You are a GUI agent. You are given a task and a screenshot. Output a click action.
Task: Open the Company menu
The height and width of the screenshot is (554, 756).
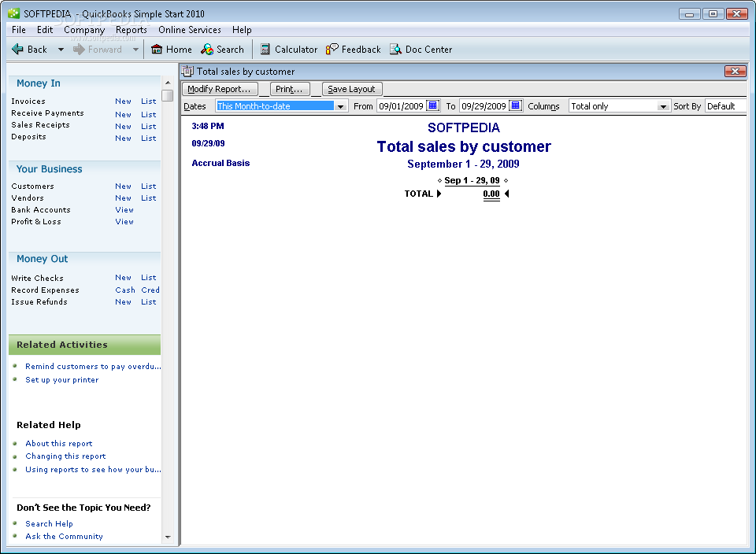[x=84, y=30]
